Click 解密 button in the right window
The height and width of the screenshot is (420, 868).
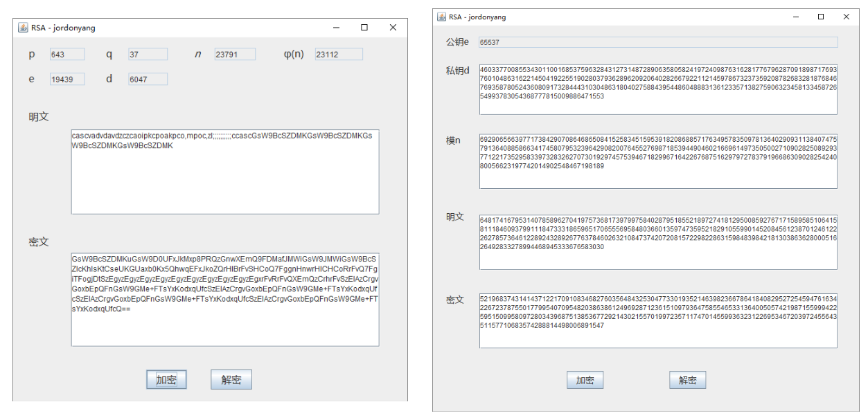tap(687, 380)
